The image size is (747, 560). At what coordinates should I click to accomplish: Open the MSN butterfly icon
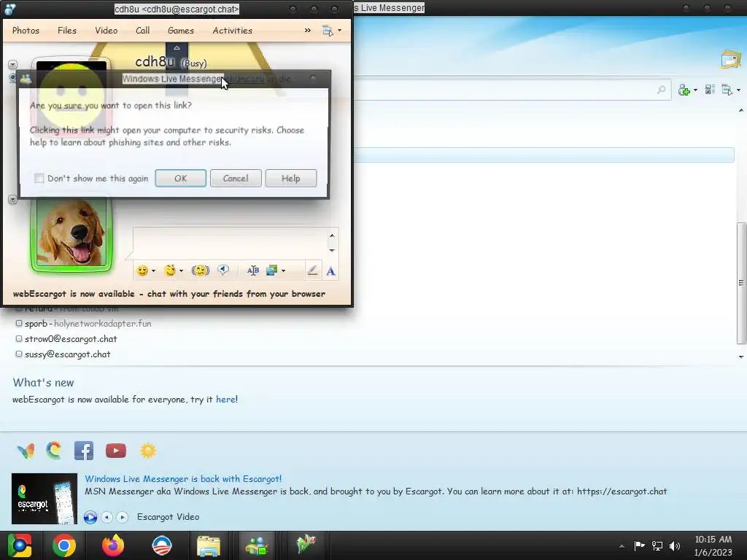click(26, 451)
